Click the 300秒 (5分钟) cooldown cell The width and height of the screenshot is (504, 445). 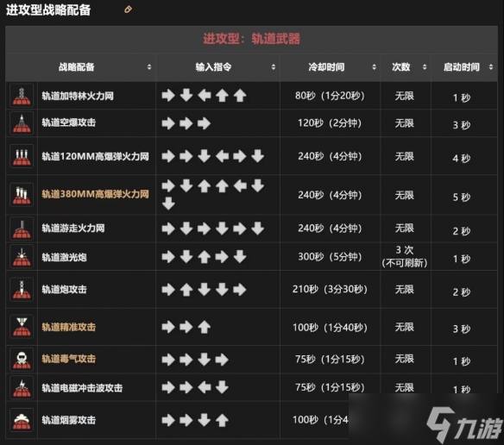330,257
